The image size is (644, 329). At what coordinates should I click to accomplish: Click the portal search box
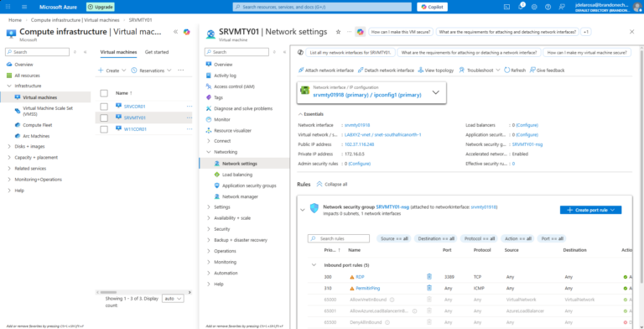click(322, 7)
